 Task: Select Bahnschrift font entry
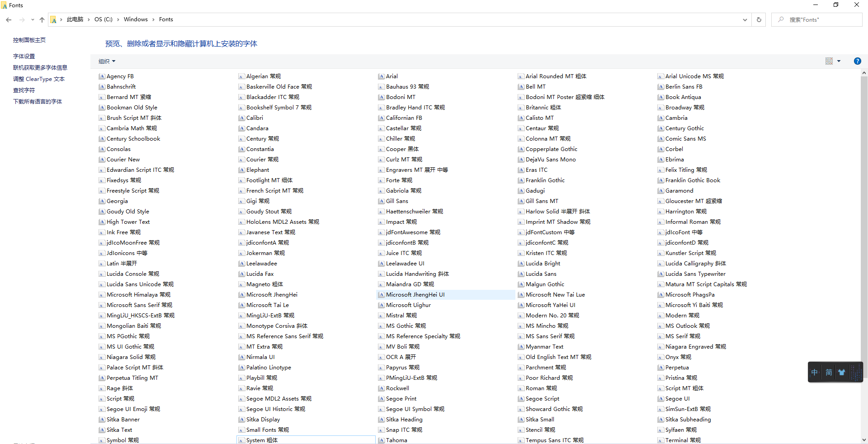click(x=118, y=87)
